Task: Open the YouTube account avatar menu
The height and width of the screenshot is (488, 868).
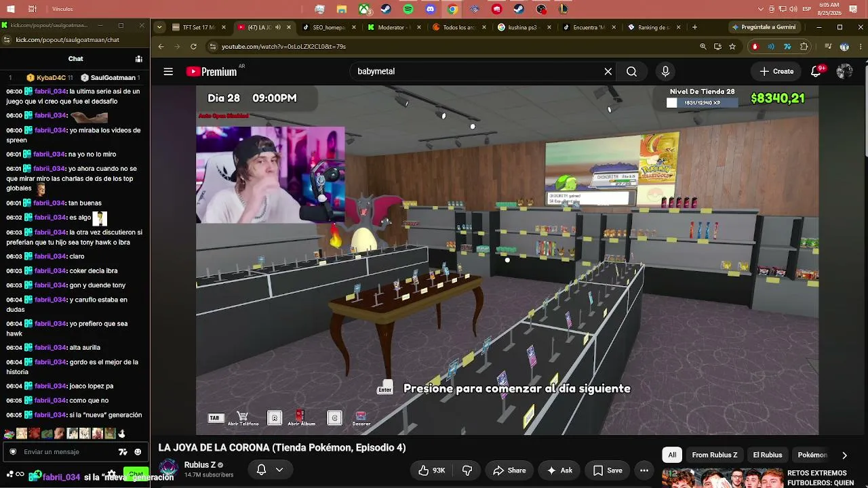Action: point(844,71)
